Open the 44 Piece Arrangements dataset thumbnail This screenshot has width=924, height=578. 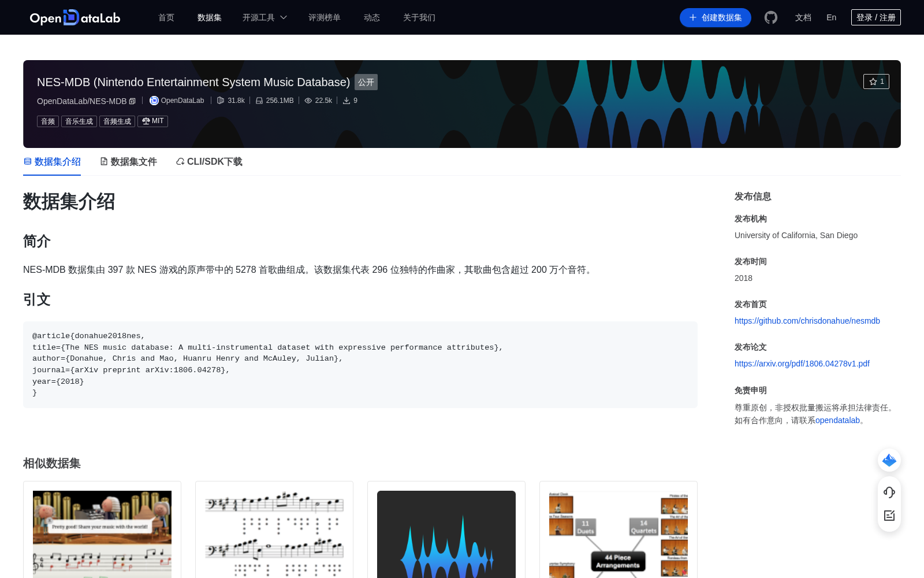click(x=619, y=534)
